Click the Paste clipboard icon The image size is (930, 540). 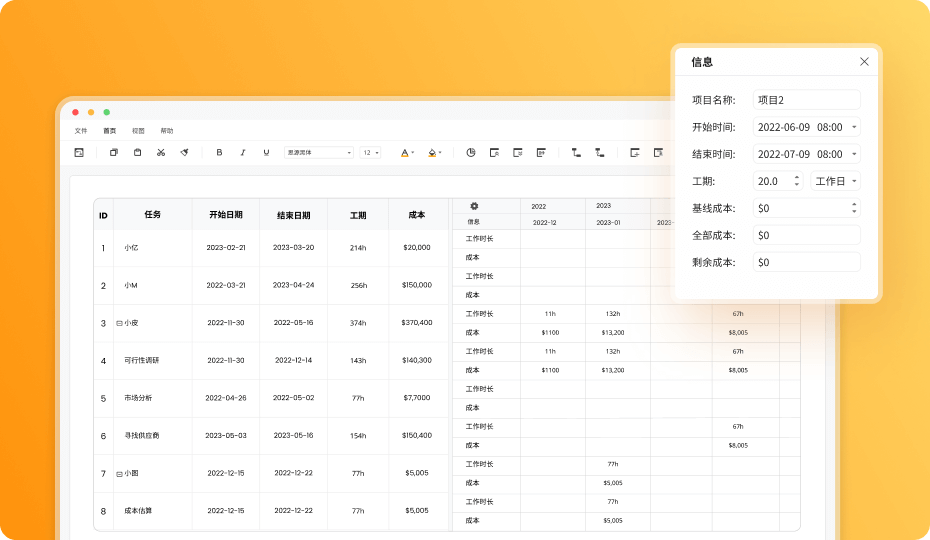[x=138, y=153]
